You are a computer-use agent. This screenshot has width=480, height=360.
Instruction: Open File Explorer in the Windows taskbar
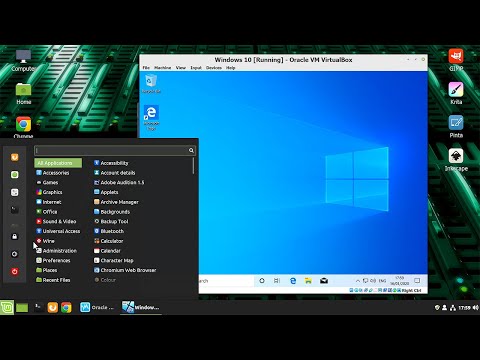pos(308,281)
